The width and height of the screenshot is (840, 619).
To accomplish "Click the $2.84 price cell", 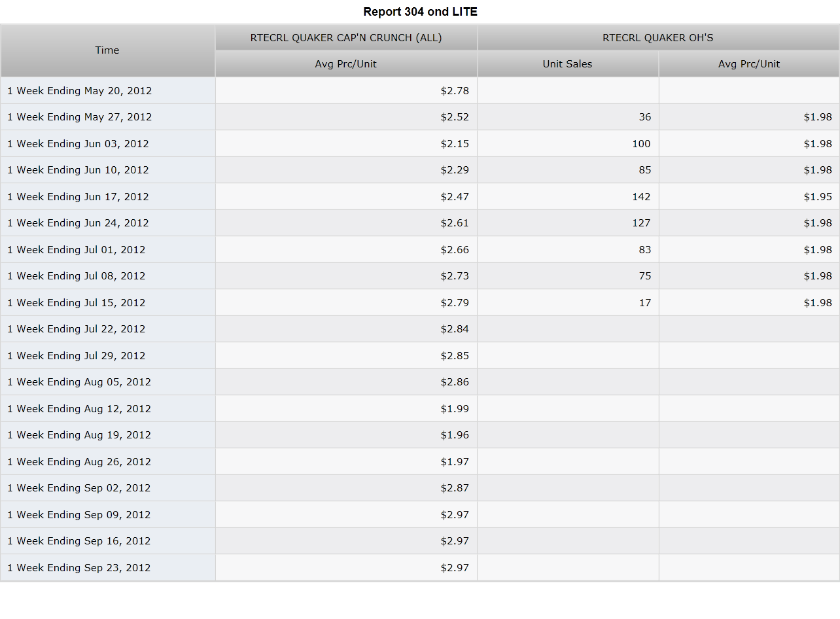I will point(346,329).
